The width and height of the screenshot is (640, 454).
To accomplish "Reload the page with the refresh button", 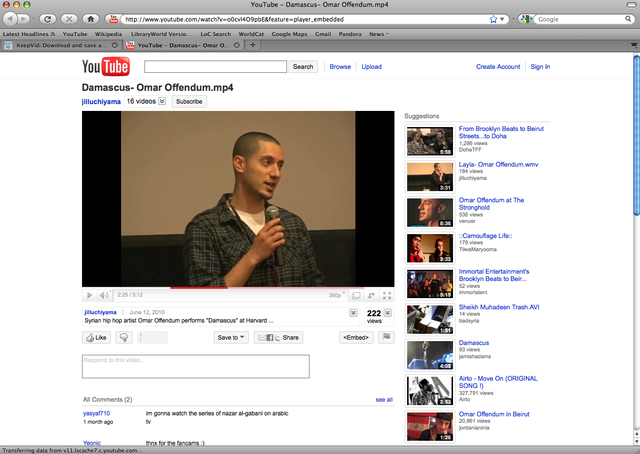I will click(48, 19).
